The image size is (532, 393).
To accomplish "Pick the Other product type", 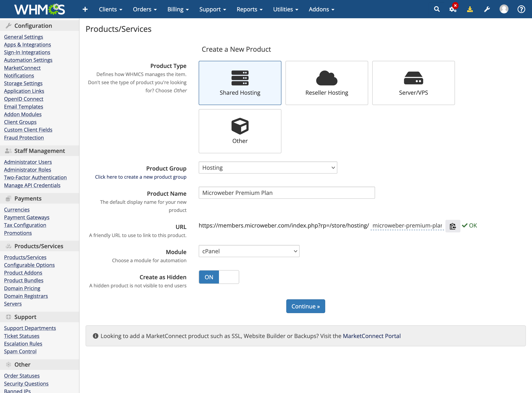I will (240, 131).
